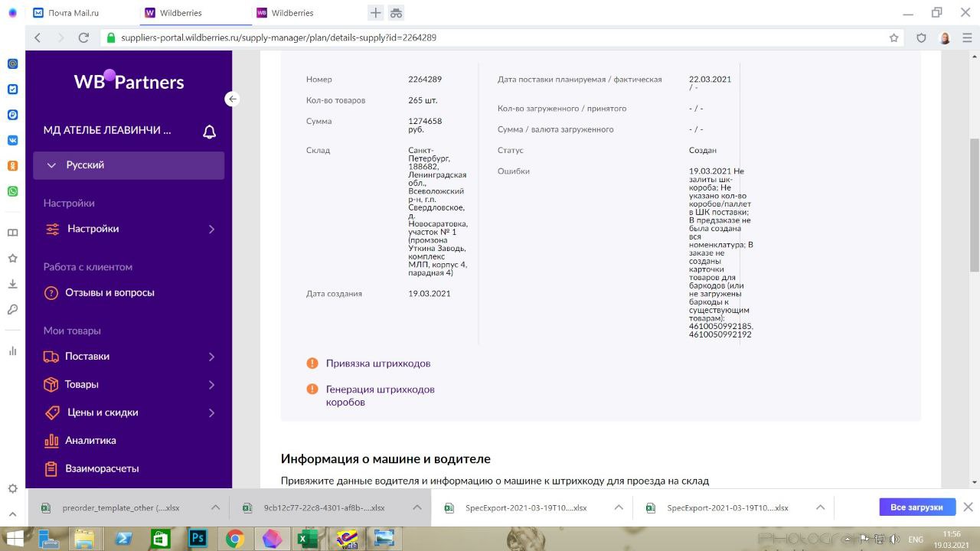The image size is (980, 551).
Task: Click Привязка штрихкодов link
Action: (378, 364)
